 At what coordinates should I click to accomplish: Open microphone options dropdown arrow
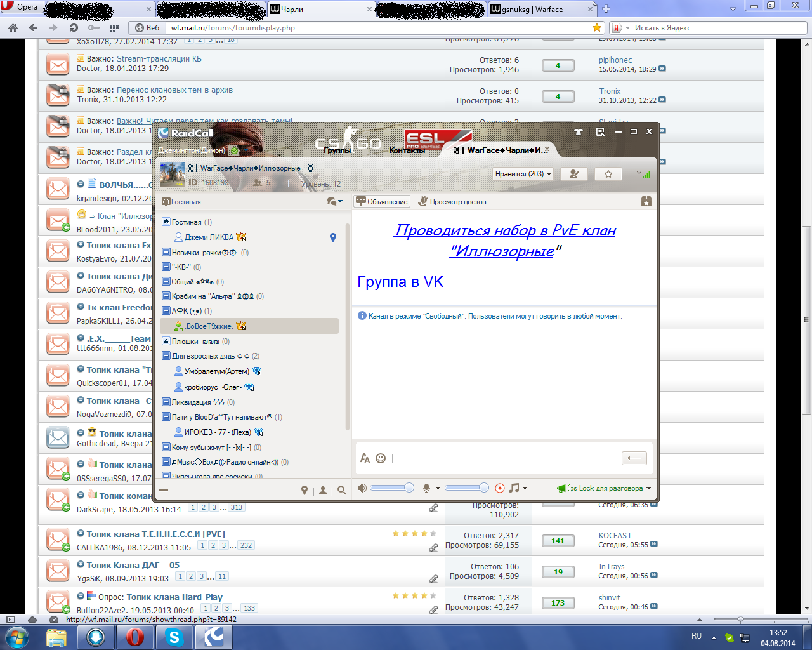click(438, 489)
